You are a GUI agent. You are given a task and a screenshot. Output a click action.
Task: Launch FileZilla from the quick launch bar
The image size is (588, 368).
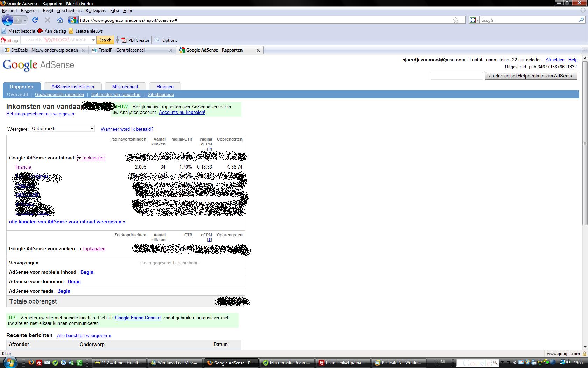coord(39,363)
